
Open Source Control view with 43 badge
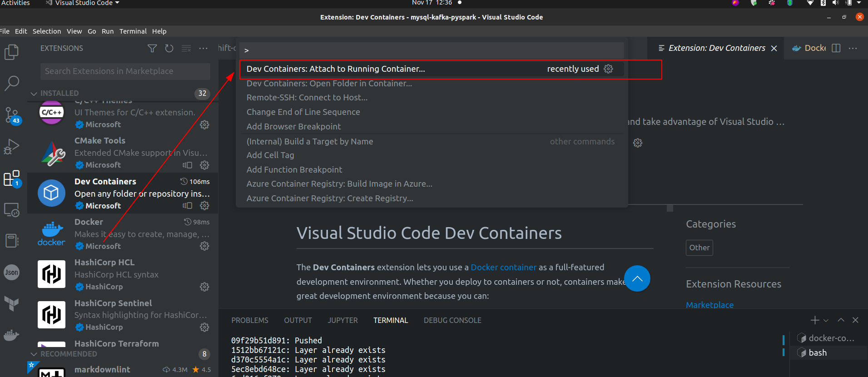click(x=12, y=115)
